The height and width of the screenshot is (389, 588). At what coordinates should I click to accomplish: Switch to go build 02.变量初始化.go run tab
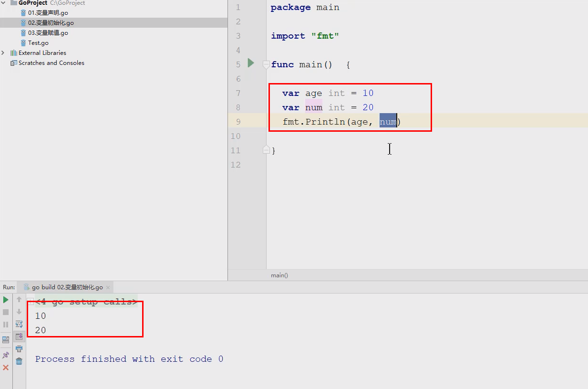tap(67, 287)
